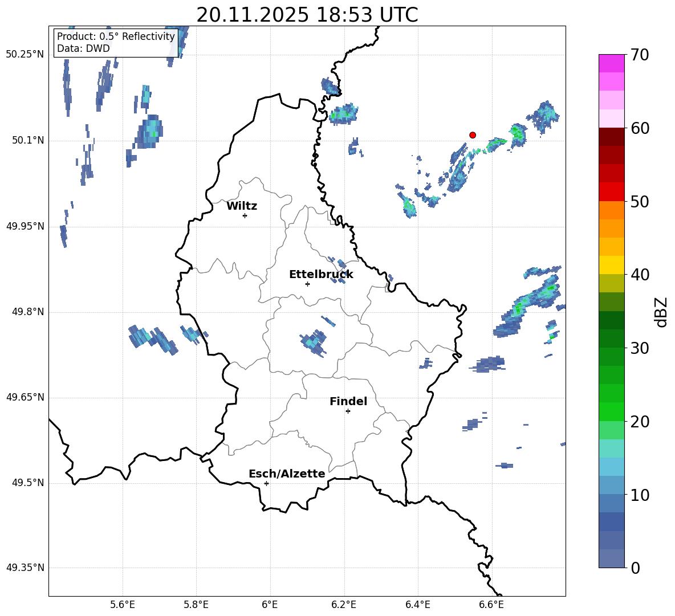Click the 'Ettelbruck' city label
The image size is (675, 616).
321,275
